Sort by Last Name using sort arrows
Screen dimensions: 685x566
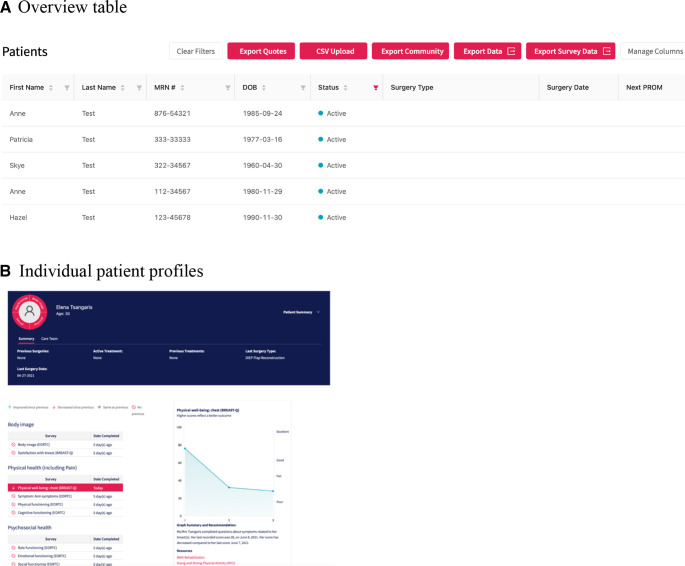(123, 88)
